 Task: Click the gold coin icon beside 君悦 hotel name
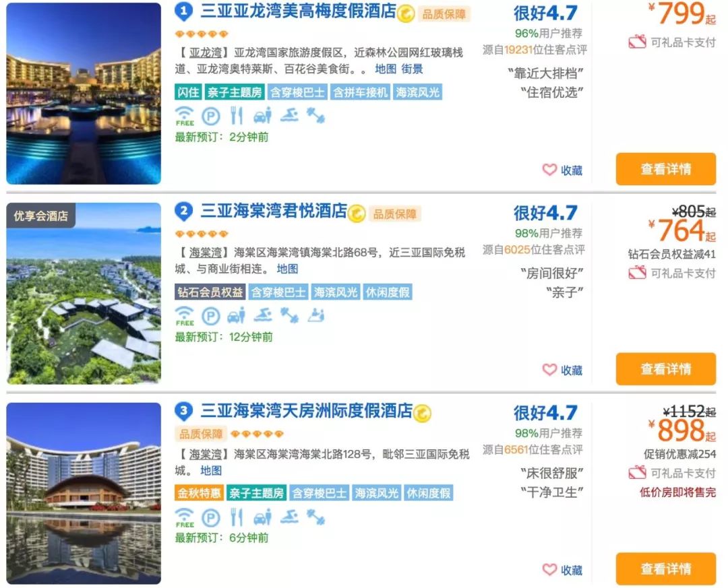click(357, 212)
